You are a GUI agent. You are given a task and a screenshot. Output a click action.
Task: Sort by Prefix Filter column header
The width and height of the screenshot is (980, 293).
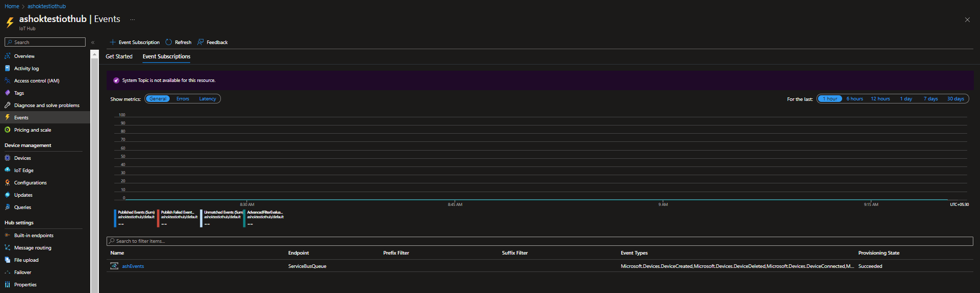click(396, 253)
